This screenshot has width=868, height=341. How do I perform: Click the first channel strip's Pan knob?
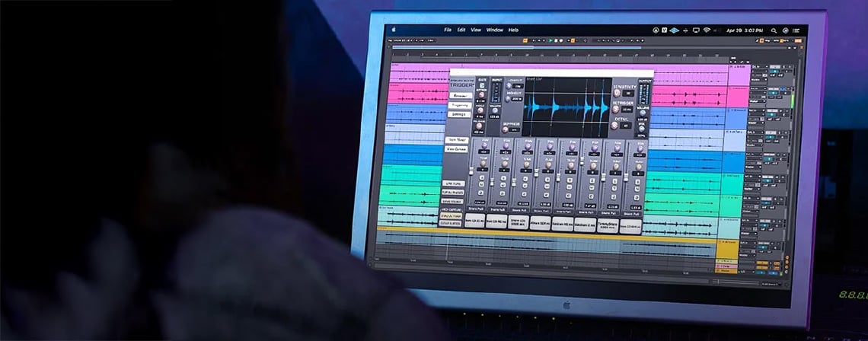(x=484, y=145)
